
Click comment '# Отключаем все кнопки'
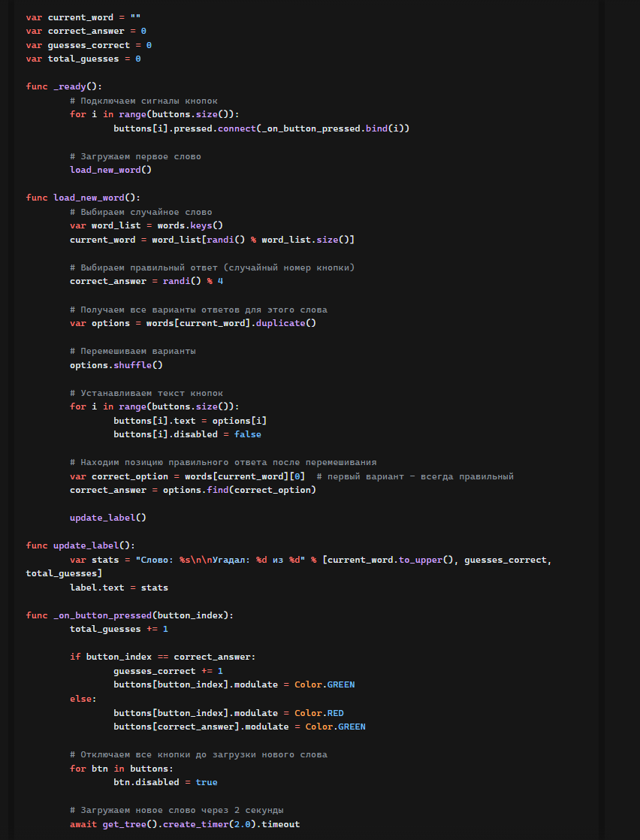199,755
